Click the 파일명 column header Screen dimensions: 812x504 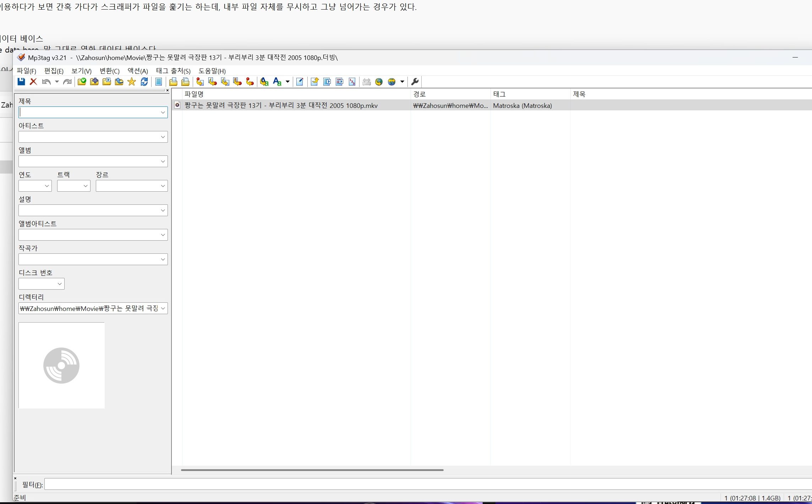[x=194, y=94]
